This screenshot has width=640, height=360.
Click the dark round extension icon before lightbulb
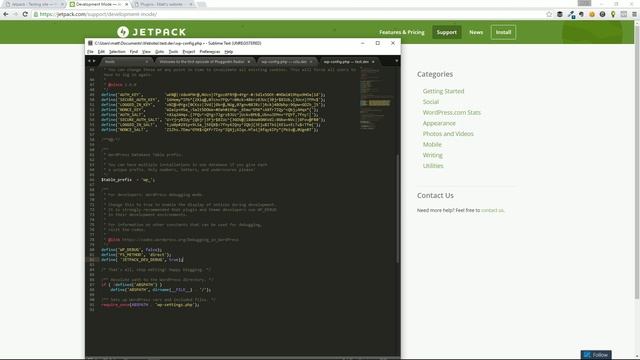[602, 14]
